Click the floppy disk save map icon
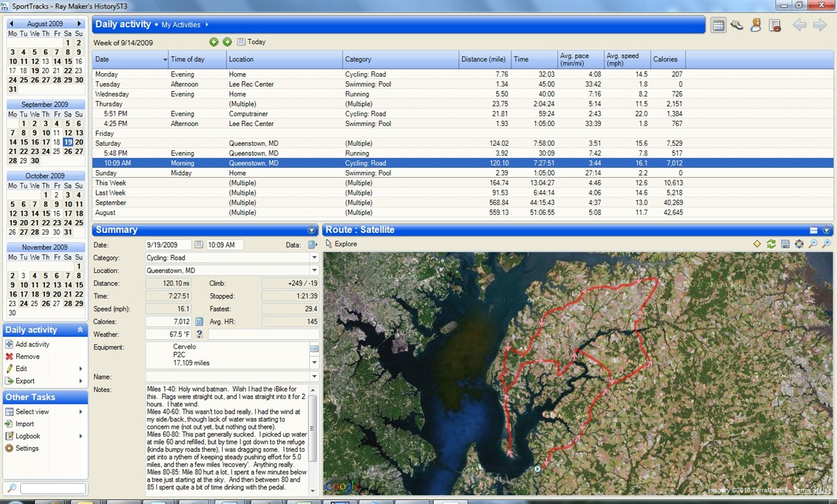This screenshot has width=837, height=504. click(x=785, y=244)
